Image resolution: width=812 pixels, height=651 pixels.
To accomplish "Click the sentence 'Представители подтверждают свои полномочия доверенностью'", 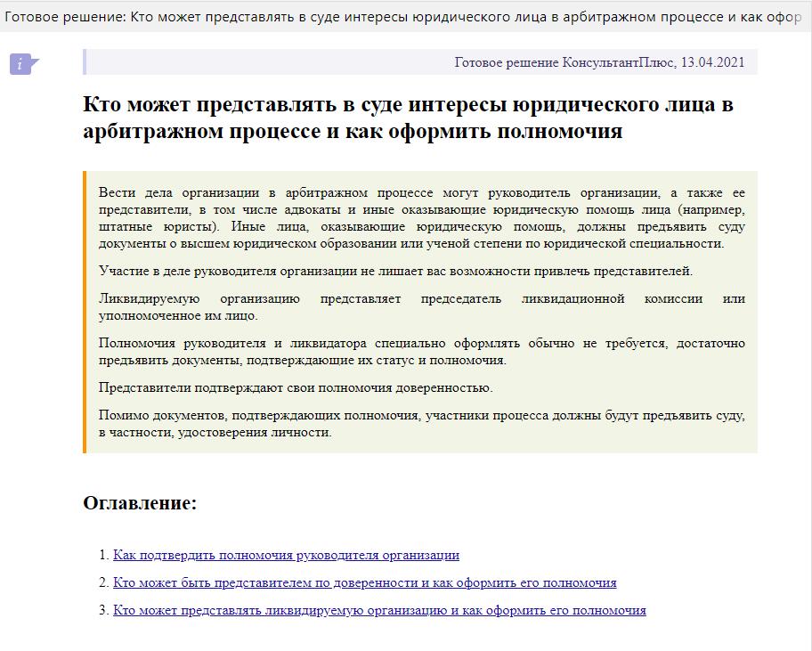I will click(x=296, y=387).
